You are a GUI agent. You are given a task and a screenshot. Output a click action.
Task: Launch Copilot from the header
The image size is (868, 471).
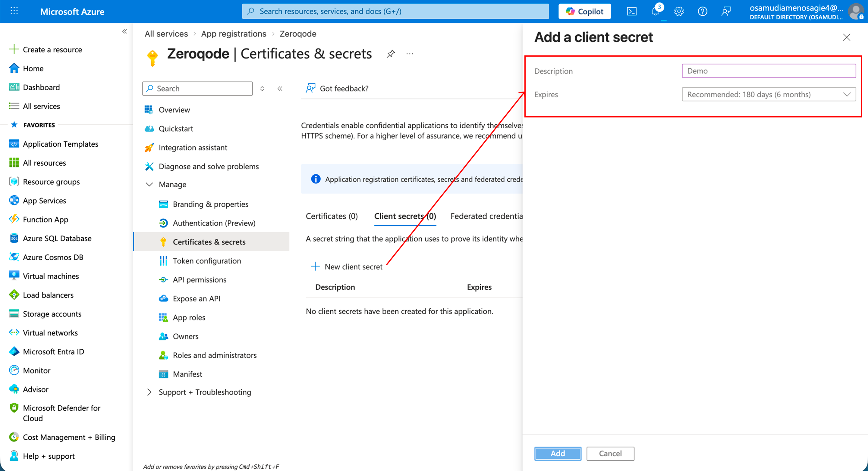pyautogui.click(x=584, y=11)
